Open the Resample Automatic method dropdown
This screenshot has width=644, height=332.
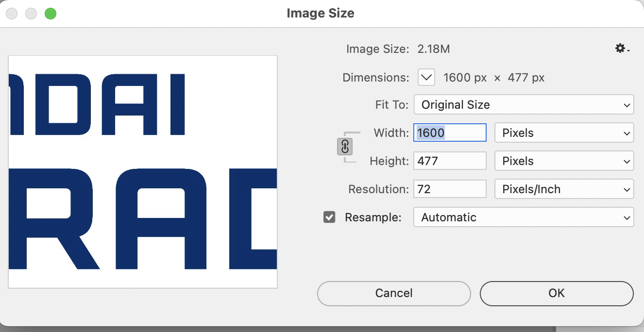(524, 217)
